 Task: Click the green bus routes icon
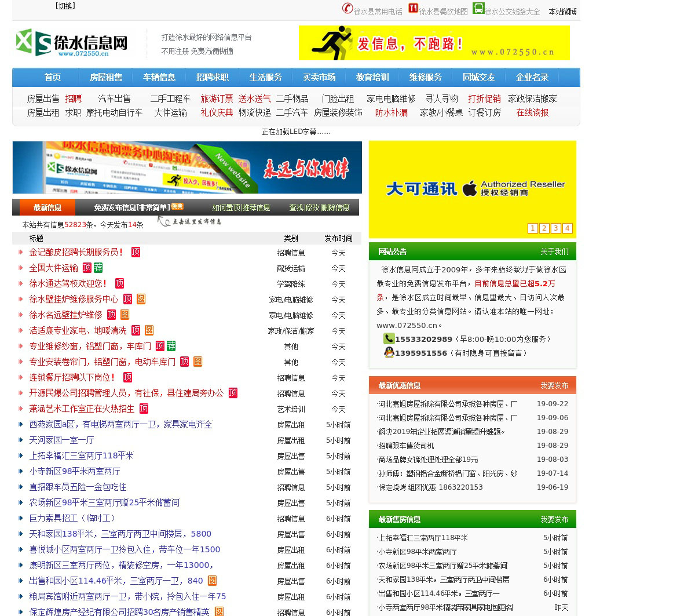tap(478, 8)
